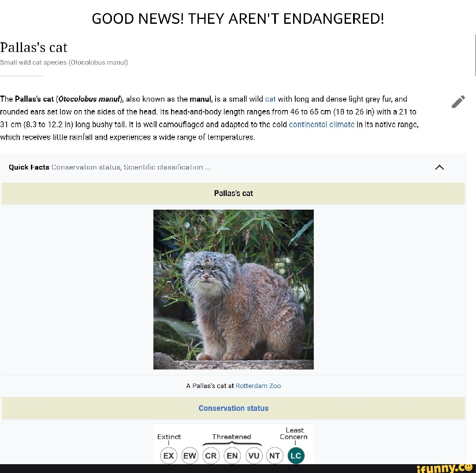Collapse the Quick Facts section chevron

point(439,167)
